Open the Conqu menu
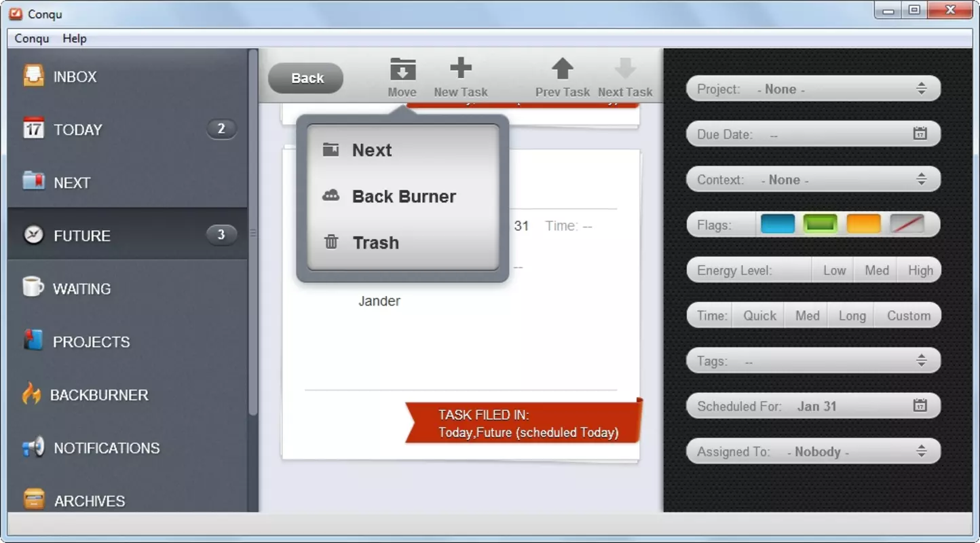The width and height of the screenshot is (980, 543). point(32,38)
